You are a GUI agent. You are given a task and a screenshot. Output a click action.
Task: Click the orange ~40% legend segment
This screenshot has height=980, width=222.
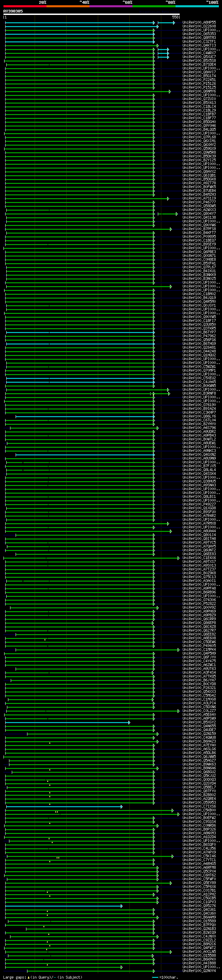tap(68, 6)
